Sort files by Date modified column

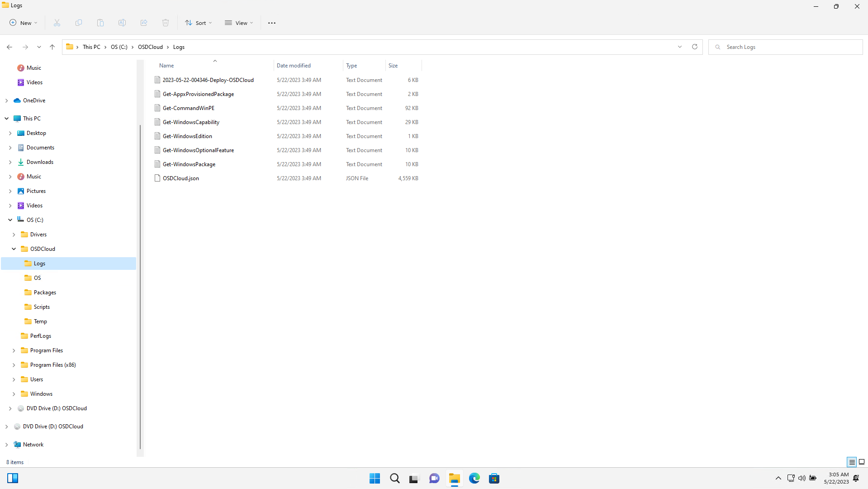coord(294,65)
